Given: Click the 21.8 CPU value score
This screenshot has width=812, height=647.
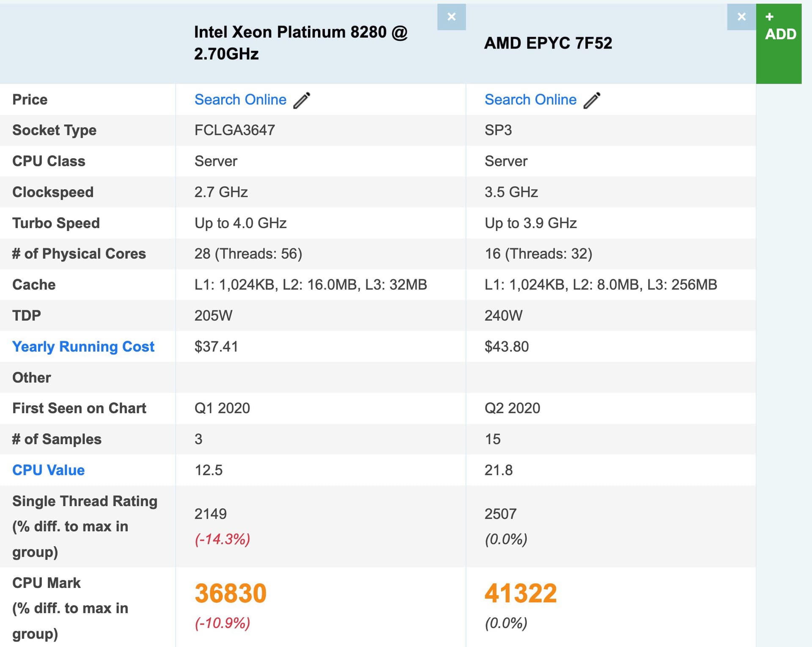Looking at the screenshot, I should point(499,470).
